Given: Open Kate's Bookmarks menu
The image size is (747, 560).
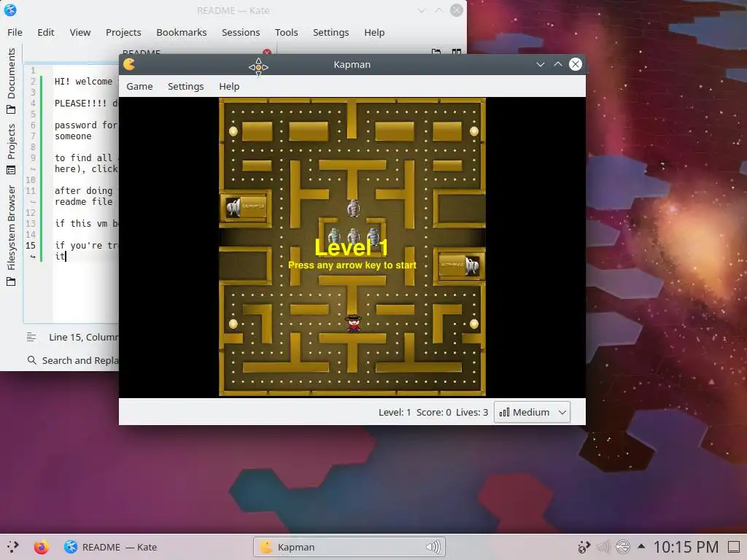Looking at the screenshot, I should tap(182, 32).
